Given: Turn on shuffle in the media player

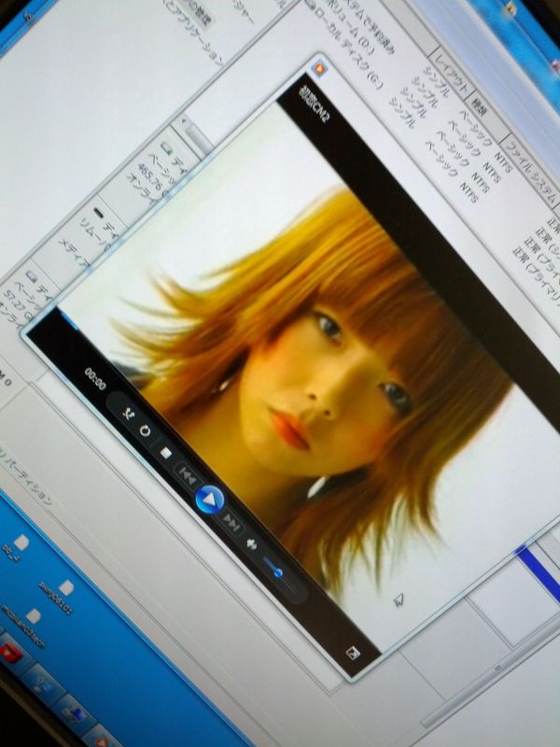Looking at the screenshot, I should [127, 414].
